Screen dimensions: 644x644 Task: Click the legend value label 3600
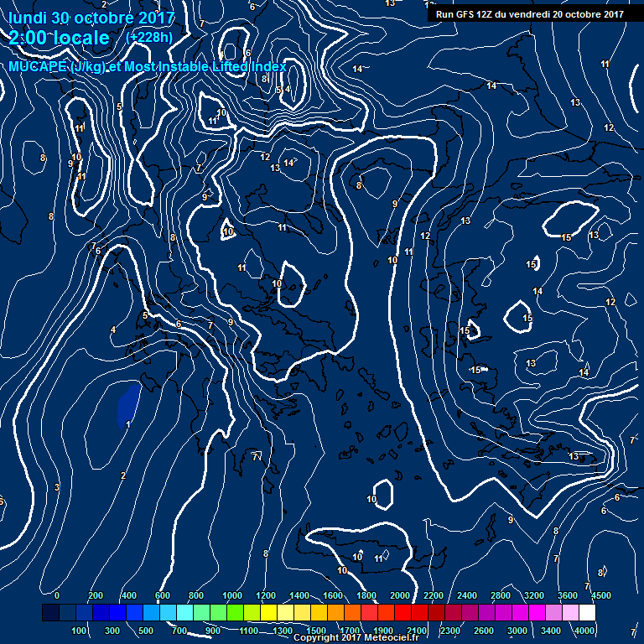click(568, 595)
